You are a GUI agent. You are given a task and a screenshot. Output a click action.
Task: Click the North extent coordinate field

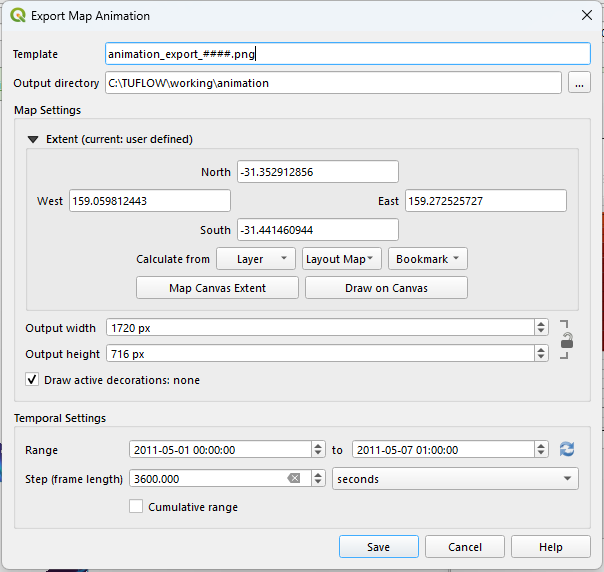317,172
